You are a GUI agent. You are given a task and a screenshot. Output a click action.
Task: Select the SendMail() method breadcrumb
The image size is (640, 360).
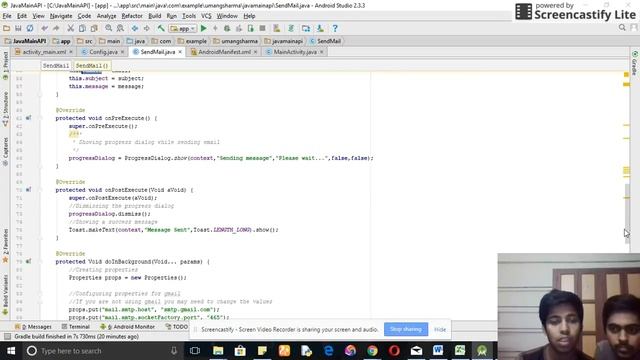92,65
